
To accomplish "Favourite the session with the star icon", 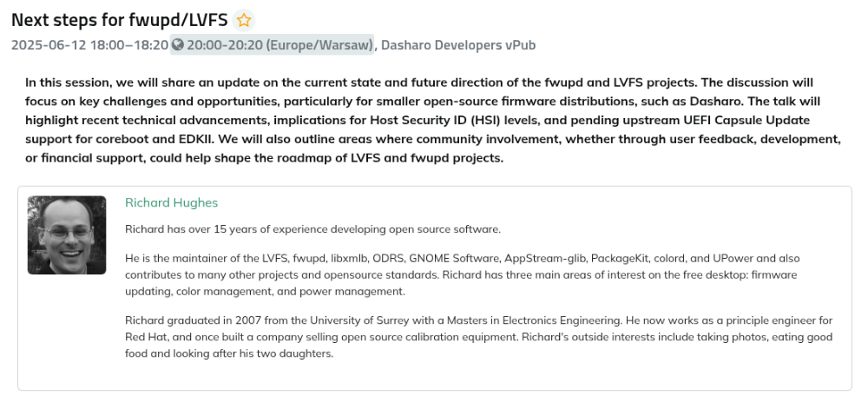I will pyautogui.click(x=244, y=21).
